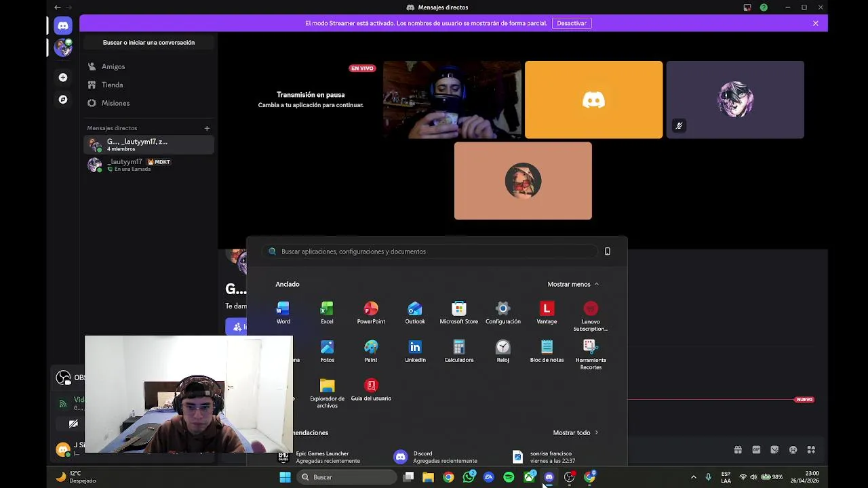Image resolution: width=868 pixels, height=488 pixels.
Task: Create new direct message plus icon
Action: [x=207, y=128]
